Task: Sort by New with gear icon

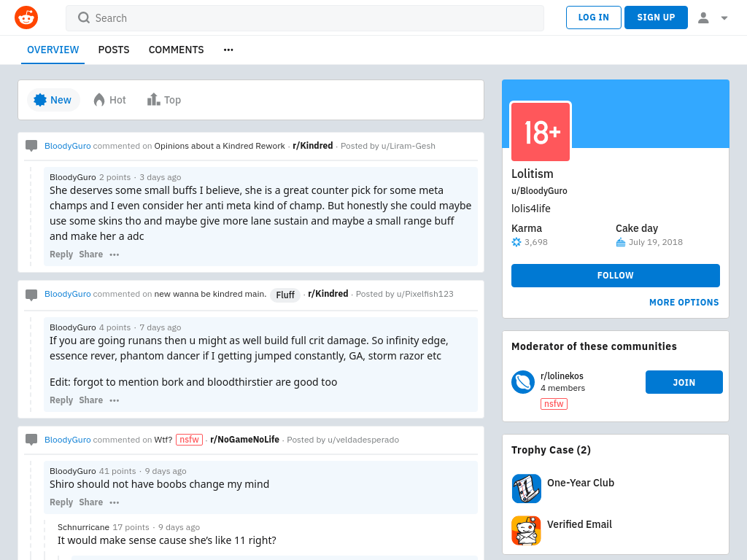Action: (40, 100)
